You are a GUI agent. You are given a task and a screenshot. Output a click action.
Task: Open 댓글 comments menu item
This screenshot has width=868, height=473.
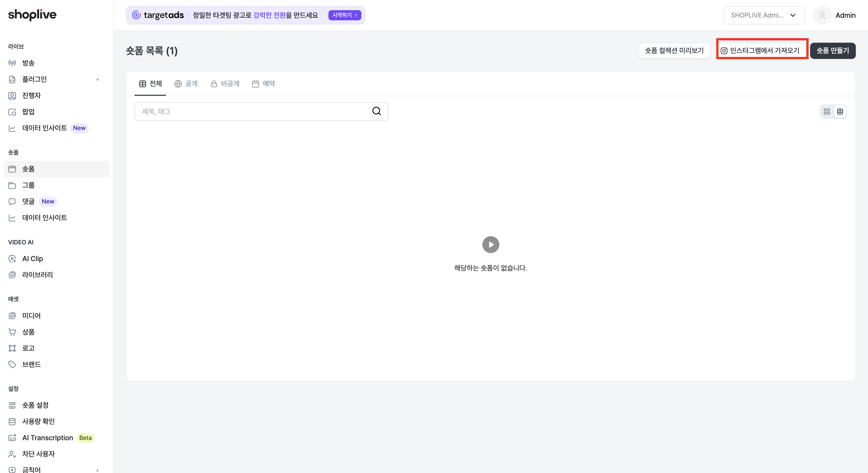tap(56, 201)
